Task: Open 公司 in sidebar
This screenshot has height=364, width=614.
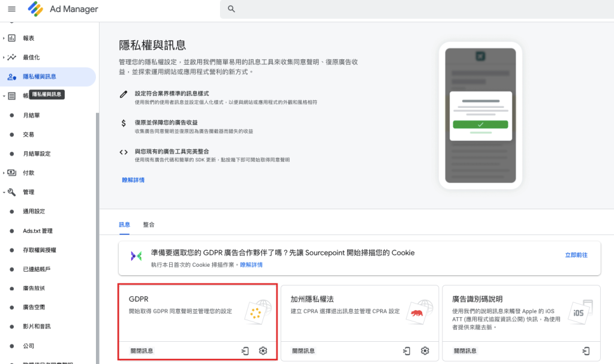Action: point(28,346)
